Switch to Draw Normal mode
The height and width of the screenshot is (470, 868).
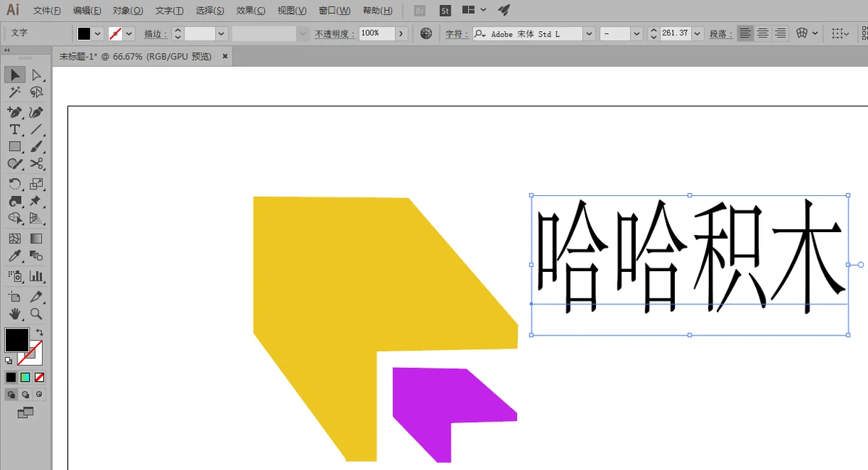(x=12, y=394)
